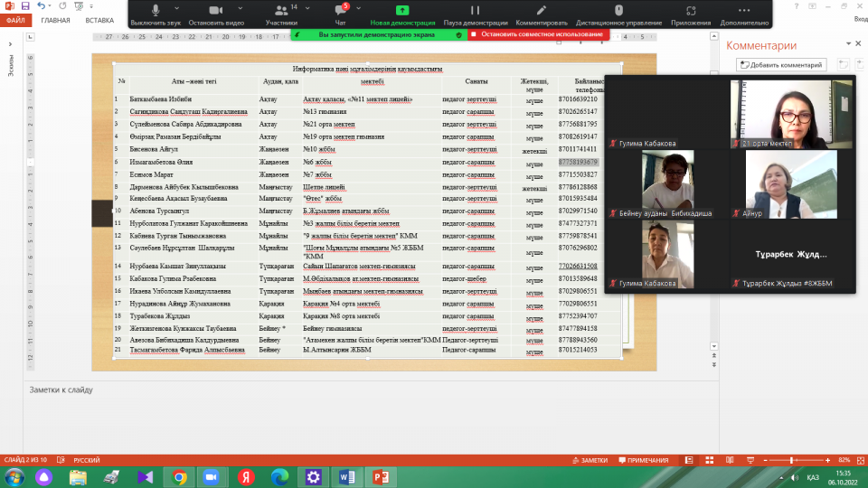Open the ФАЙЛ tab

click(x=15, y=21)
